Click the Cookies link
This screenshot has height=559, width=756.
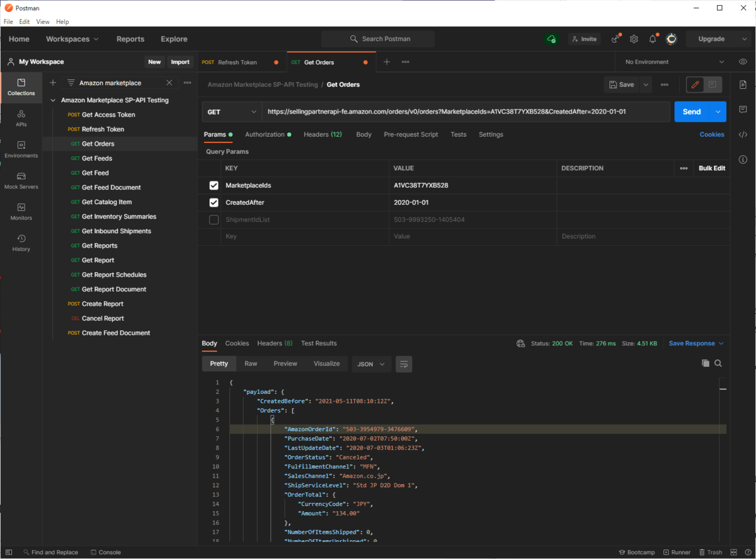coord(712,134)
